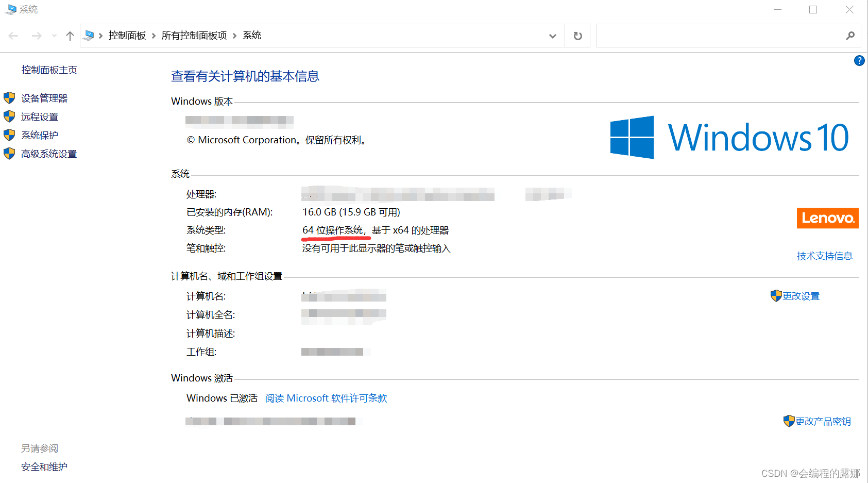Go up one level with up arrow
The width and height of the screenshot is (868, 483).
(x=70, y=36)
